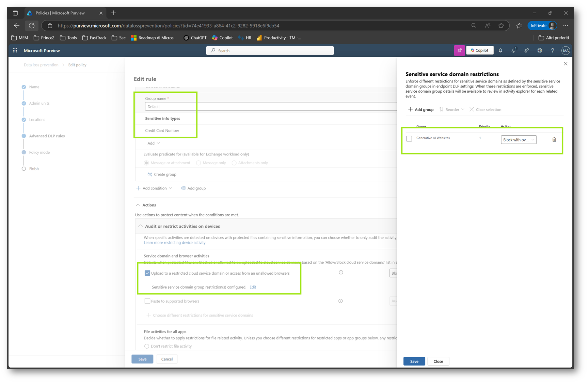Image resolution: width=588 pixels, height=383 pixels.
Task: Add this page to favorites star
Action: [501, 26]
